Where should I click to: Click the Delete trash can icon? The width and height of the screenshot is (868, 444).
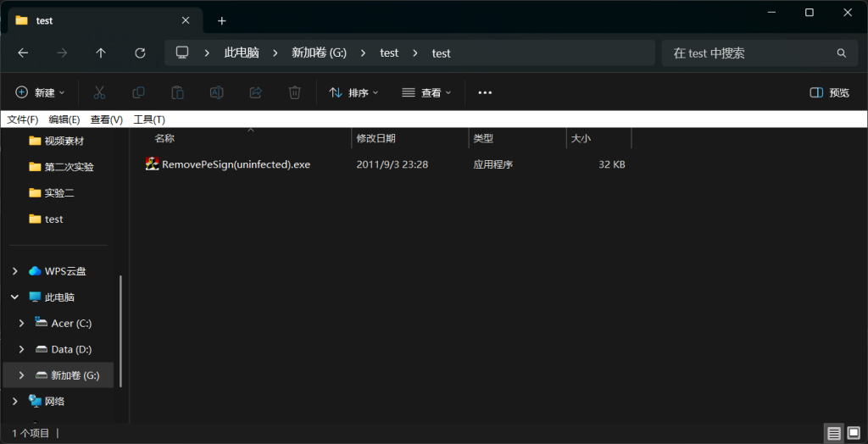tap(294, 92)
